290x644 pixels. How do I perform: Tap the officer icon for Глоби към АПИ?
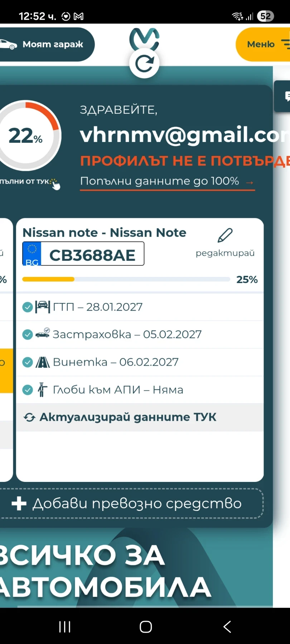click(x=42, y=390)
